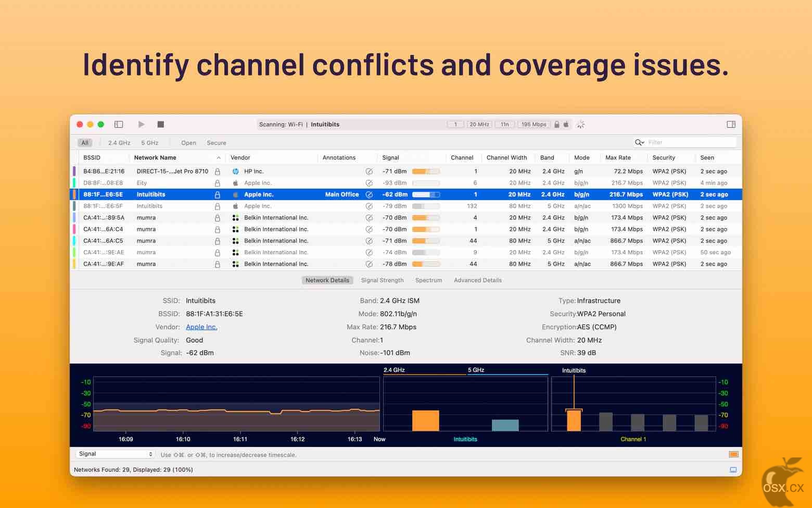Click annotation icon in CA:41:...:9E:AF row

click(x=369, y=264)
